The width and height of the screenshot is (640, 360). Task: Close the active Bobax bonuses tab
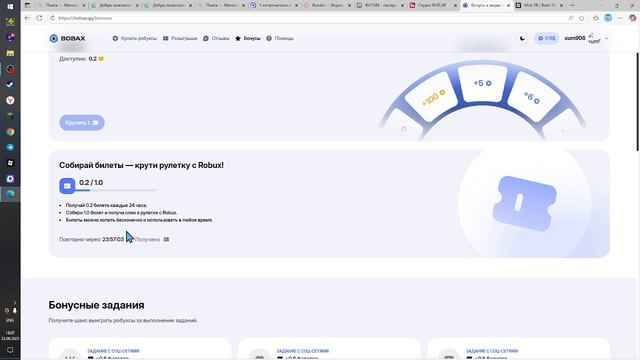point(508,5)
